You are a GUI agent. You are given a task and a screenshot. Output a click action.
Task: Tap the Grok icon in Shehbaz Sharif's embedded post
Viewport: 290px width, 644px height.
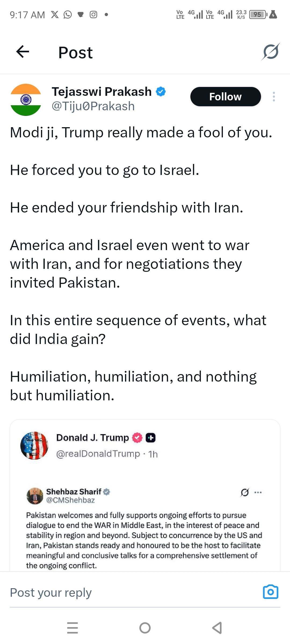(x=245, y=492)
